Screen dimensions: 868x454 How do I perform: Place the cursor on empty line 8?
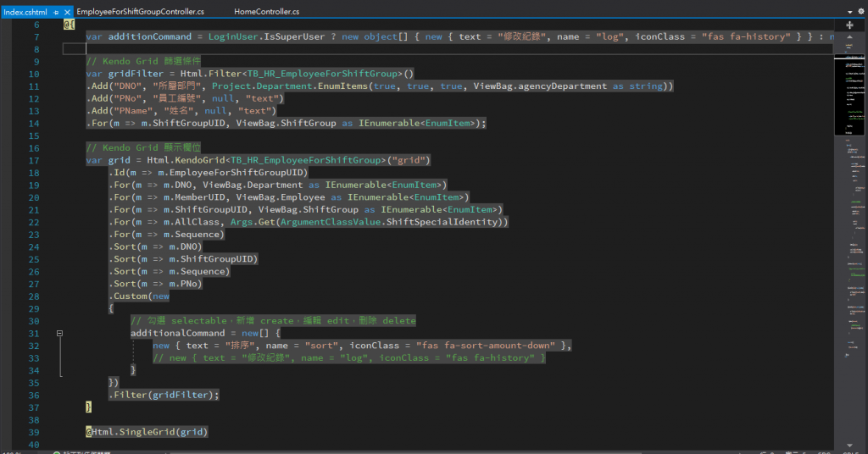(448, 48)
